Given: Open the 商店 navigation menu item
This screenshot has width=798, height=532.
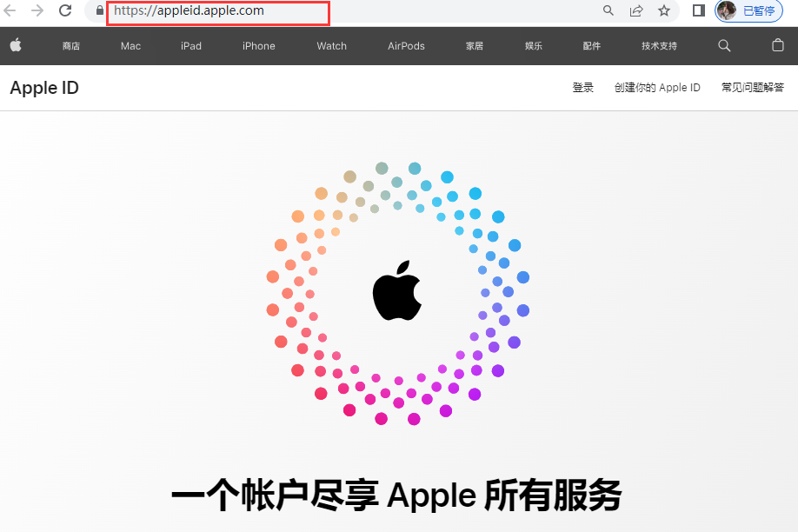Looking at the screenshot, I should [71, 46].
